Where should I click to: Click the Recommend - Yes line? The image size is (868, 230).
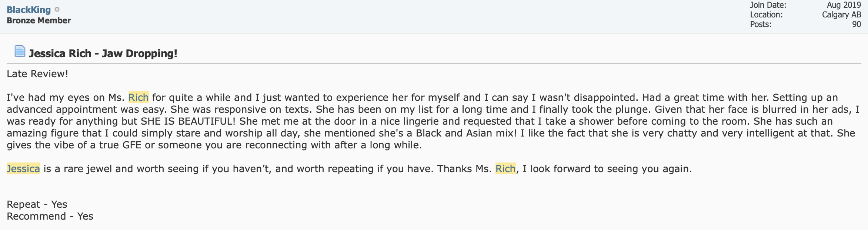pos(50,216)
